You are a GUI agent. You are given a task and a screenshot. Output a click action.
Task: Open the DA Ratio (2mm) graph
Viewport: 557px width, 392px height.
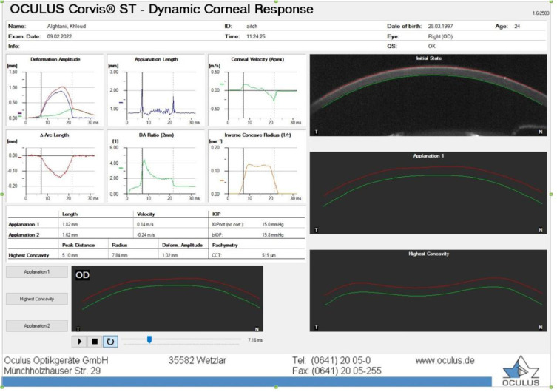coord(156,166)
